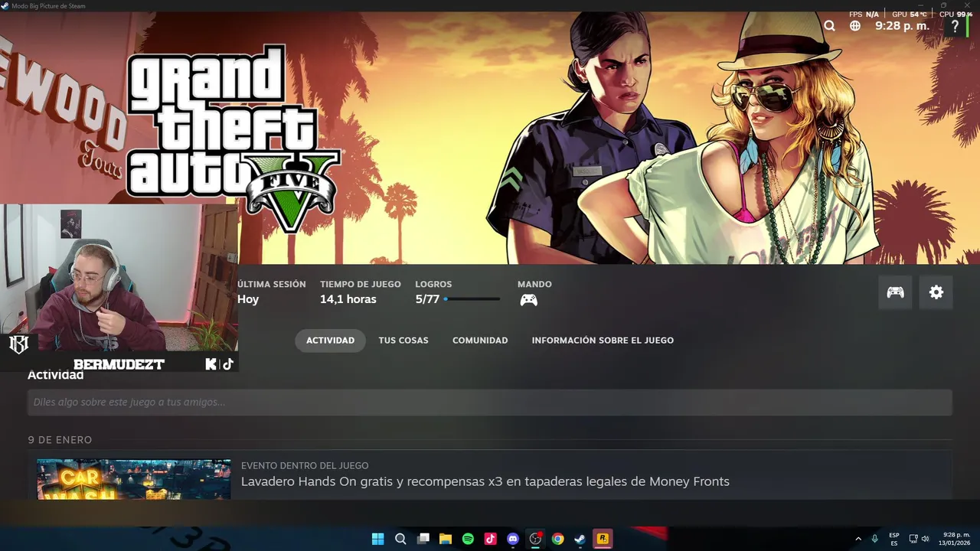Open Windows taskbar search

(x=400, y=539)
